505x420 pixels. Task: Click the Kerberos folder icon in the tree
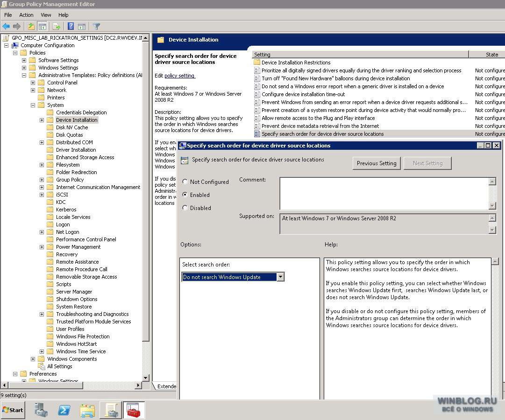[x=50, y=210]
